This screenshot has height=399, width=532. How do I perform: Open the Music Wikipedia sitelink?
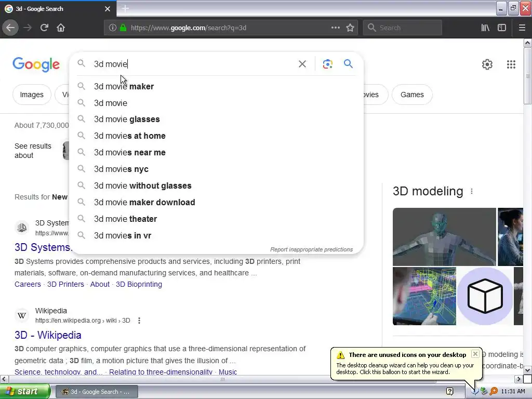coord(228,372)
